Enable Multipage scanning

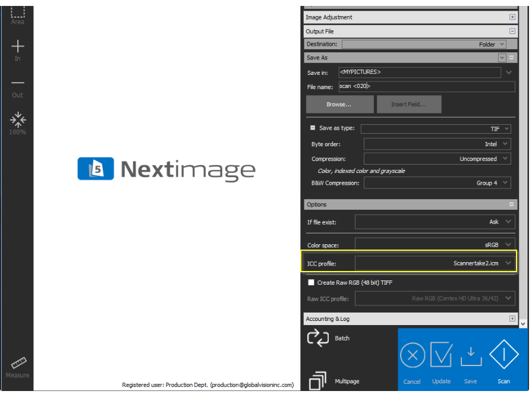(319, 381)
